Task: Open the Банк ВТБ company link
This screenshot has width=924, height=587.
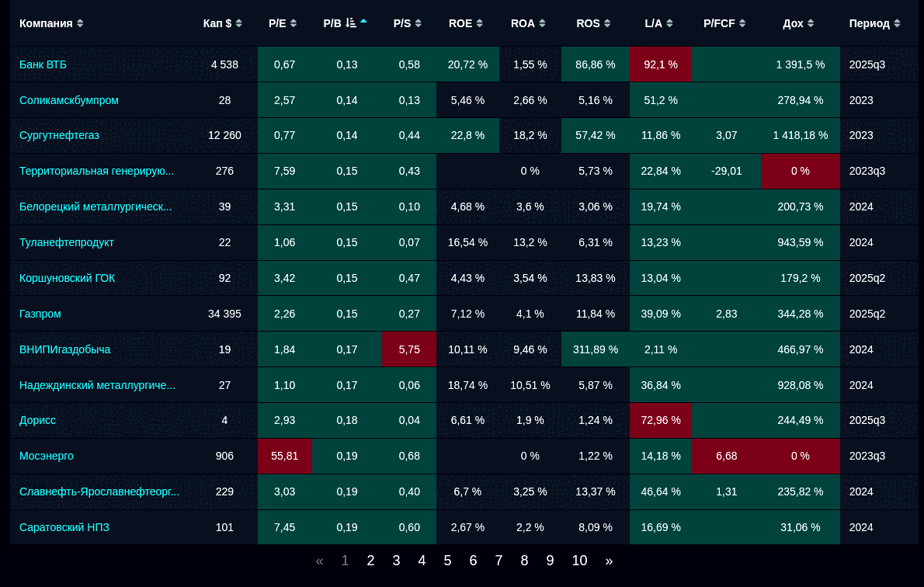Action: point(43,64)
